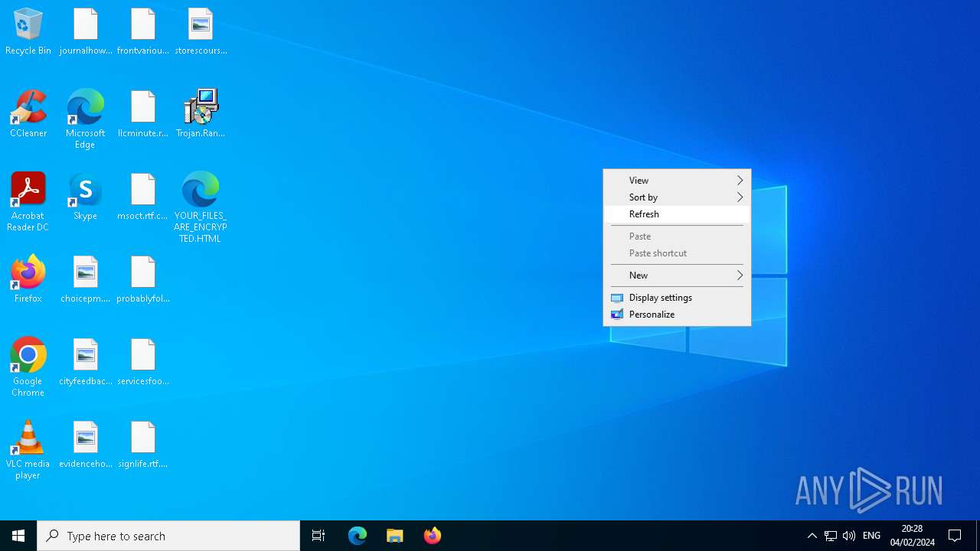Choose Refresh in context menu
The height and width of the screenshot is (551, 980).
pos(677,214)
